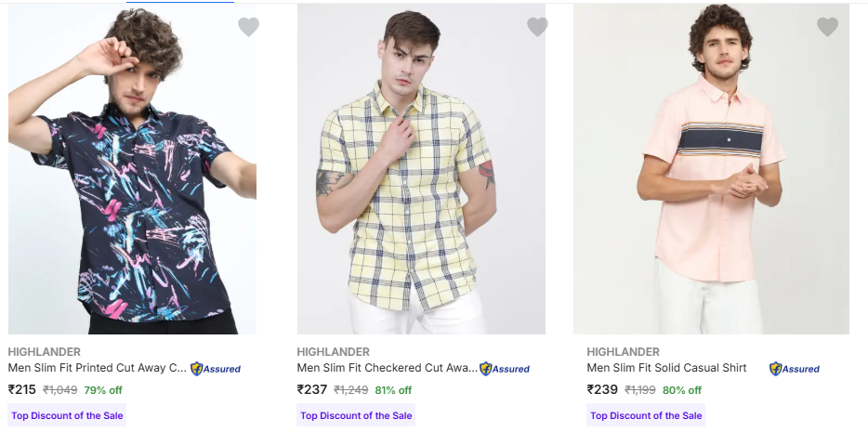
Task: Open Men Slim Fit Solid Casual Shirt link
Action: click(x=666, y=368)
